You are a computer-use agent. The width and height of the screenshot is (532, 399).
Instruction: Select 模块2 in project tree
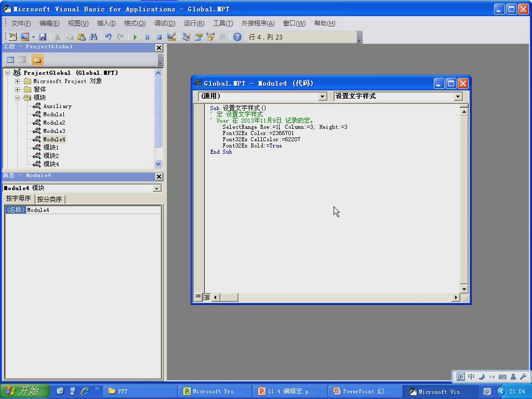click(51, 156)
